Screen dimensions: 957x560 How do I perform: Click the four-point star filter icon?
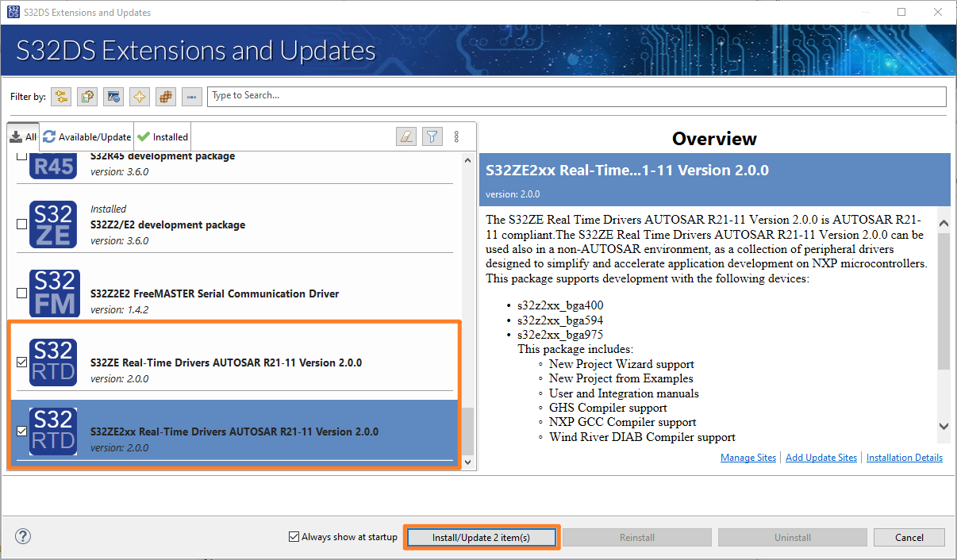point(140,97)
